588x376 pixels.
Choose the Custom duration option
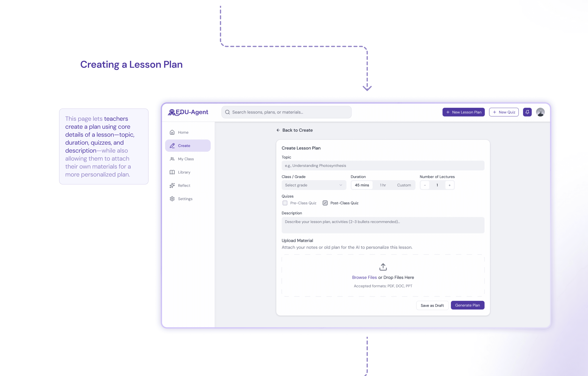[x=404, y=185]
